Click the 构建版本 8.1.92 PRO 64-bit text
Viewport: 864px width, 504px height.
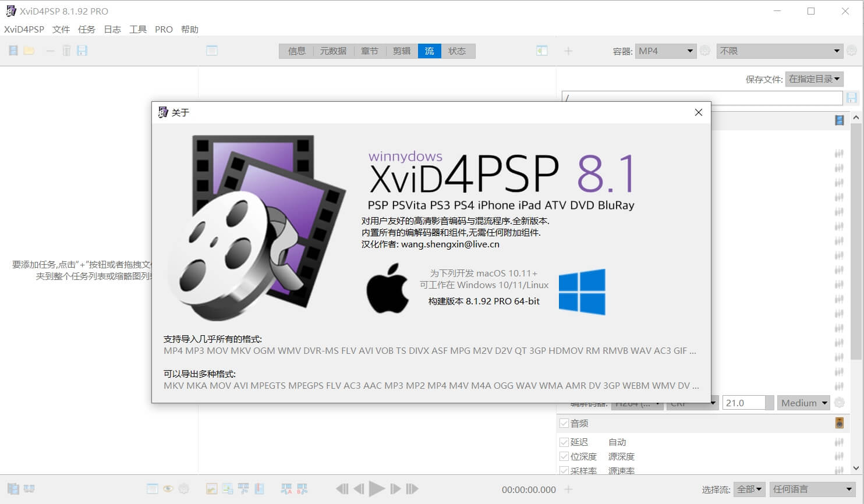484,301
